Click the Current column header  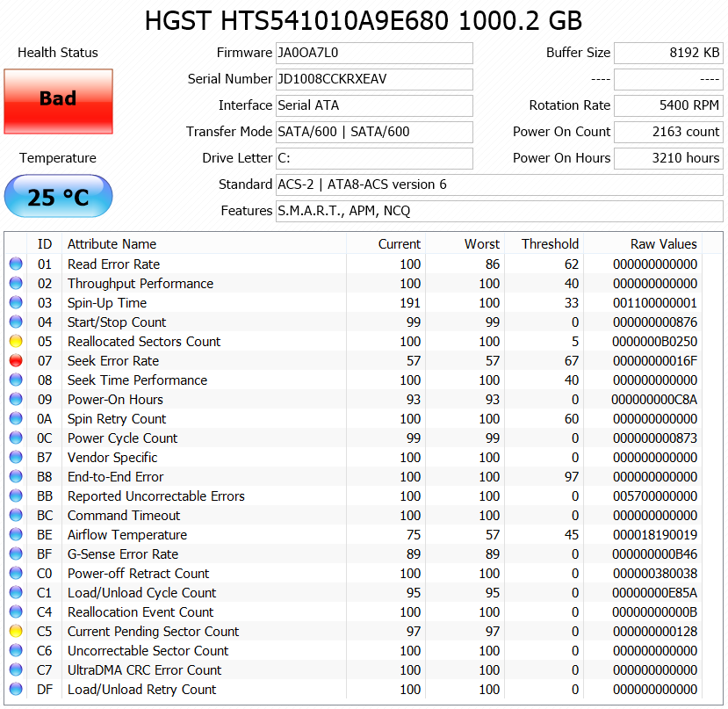(x=386, y=244)
